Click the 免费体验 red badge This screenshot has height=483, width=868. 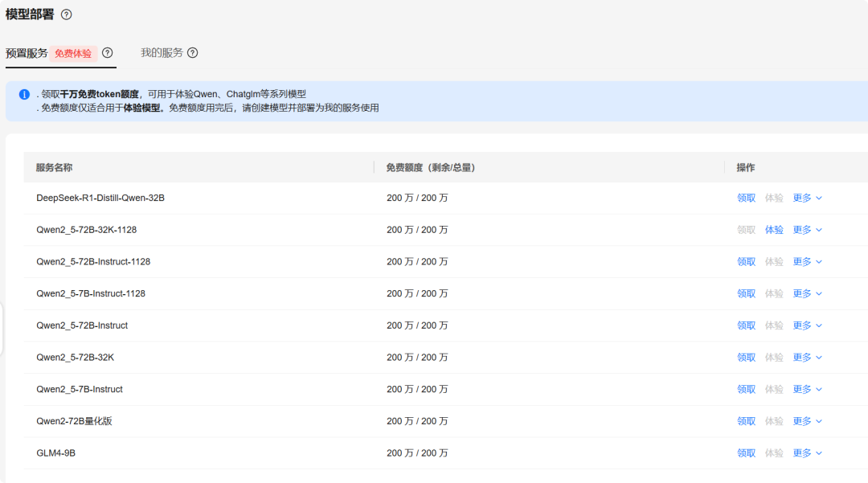coord(73,53)
